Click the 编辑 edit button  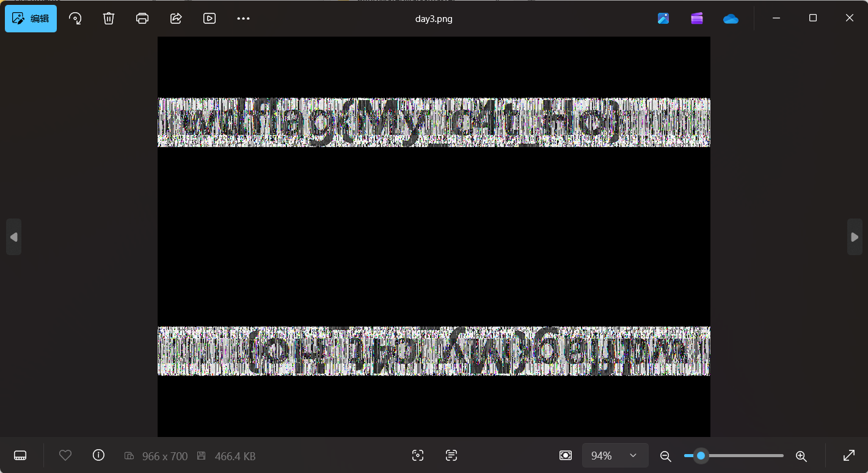pyautogui.click(x=31, y=18)
